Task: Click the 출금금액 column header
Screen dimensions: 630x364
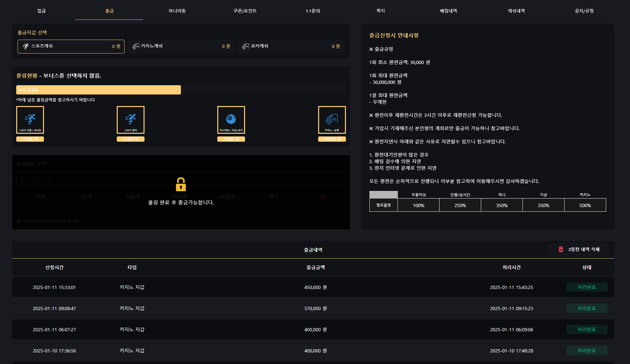Action: point(315,267)
